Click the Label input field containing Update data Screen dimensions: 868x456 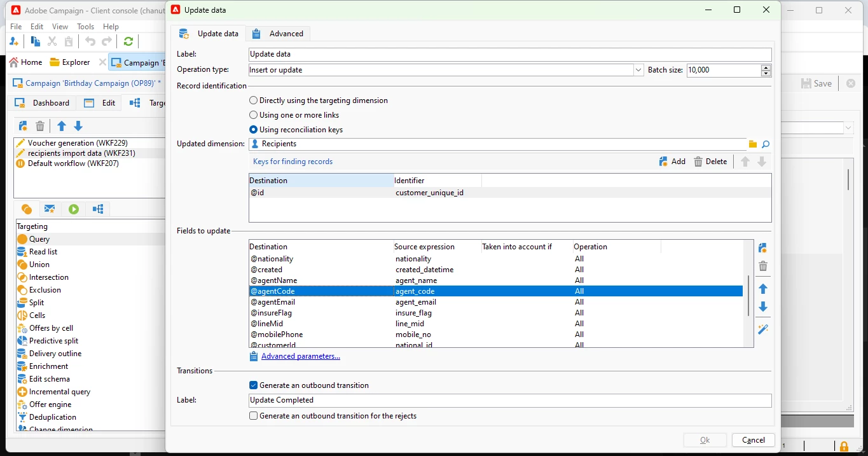point(510,55)
